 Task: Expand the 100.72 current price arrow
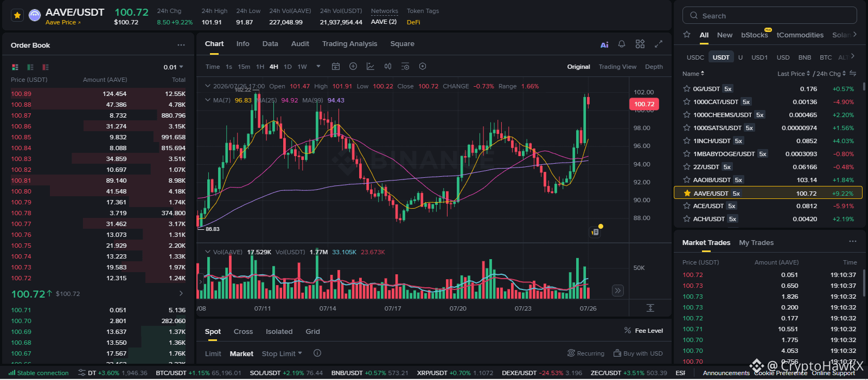[181, 293]
